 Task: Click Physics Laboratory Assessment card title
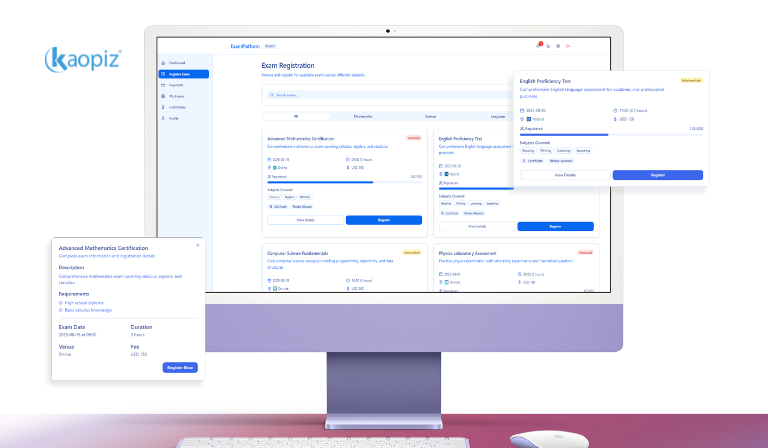[467, 253]
